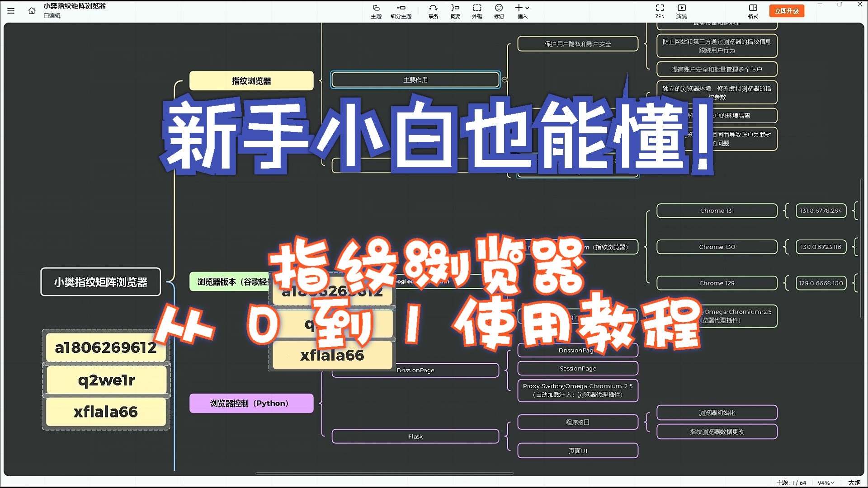868x488 pixels.
Task: Click the horizontal scrollbar at canvas bottom
Action: 384,474
